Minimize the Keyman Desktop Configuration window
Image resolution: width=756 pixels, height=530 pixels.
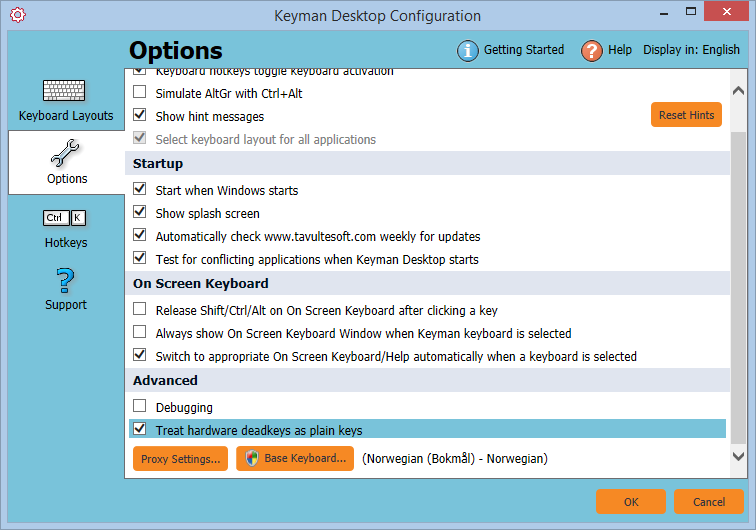[x=664, y=13]
